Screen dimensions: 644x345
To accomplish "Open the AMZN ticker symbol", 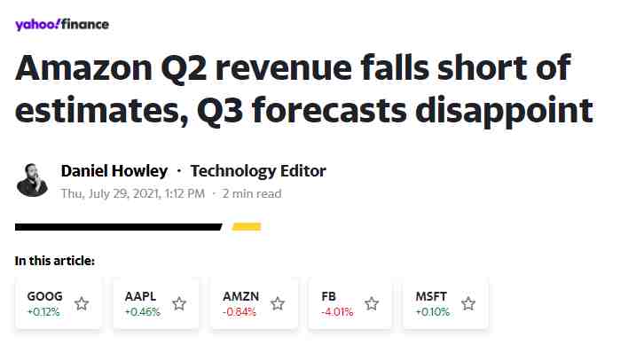I will coord(241,296).
